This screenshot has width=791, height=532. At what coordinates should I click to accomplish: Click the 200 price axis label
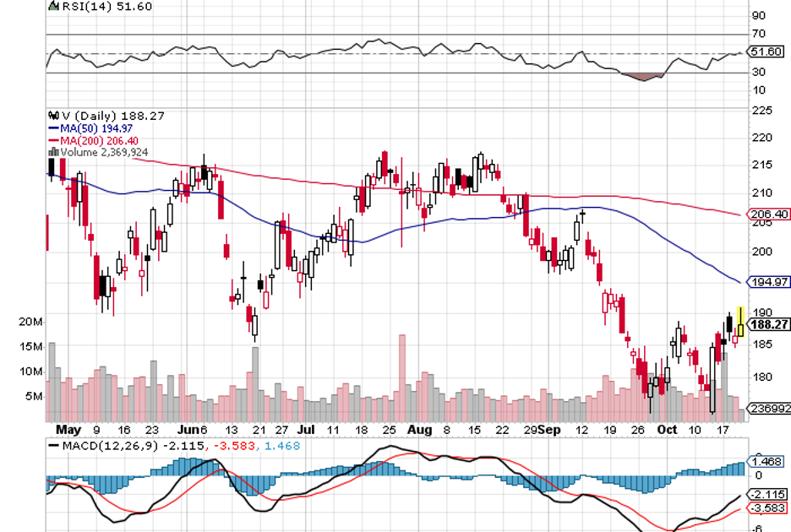[x=761, y=251]
